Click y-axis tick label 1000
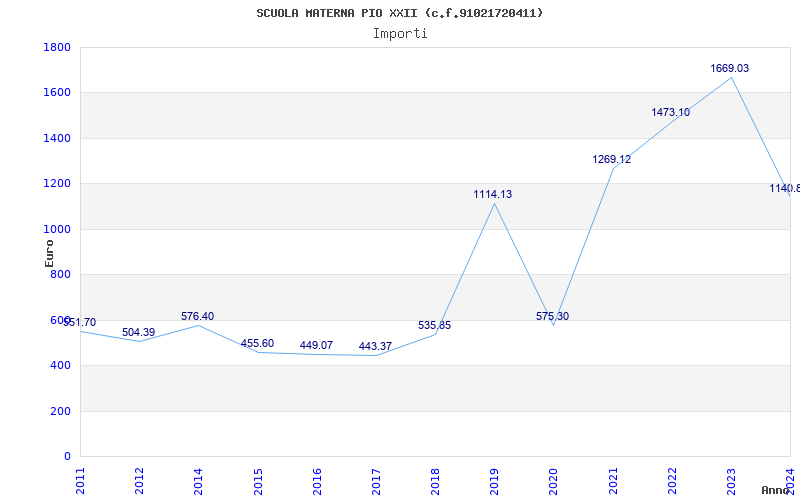The width and height of the screenshot is (800, 500). point(57,230)
